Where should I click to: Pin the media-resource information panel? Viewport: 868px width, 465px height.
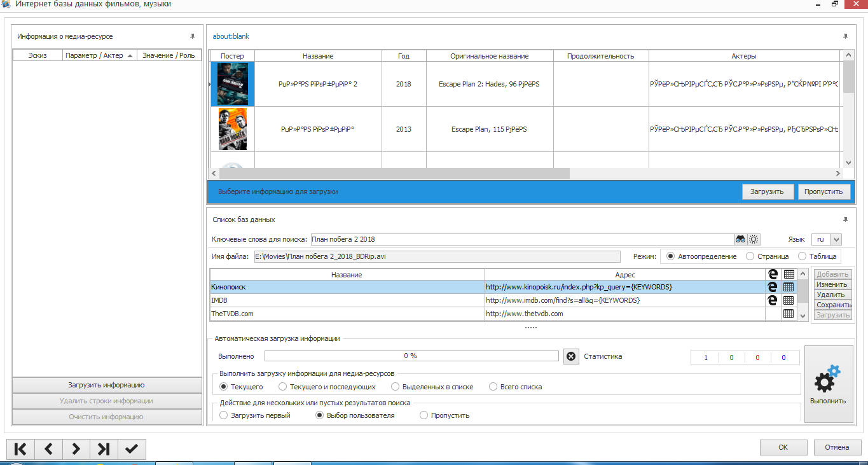[x=193, y=36]
